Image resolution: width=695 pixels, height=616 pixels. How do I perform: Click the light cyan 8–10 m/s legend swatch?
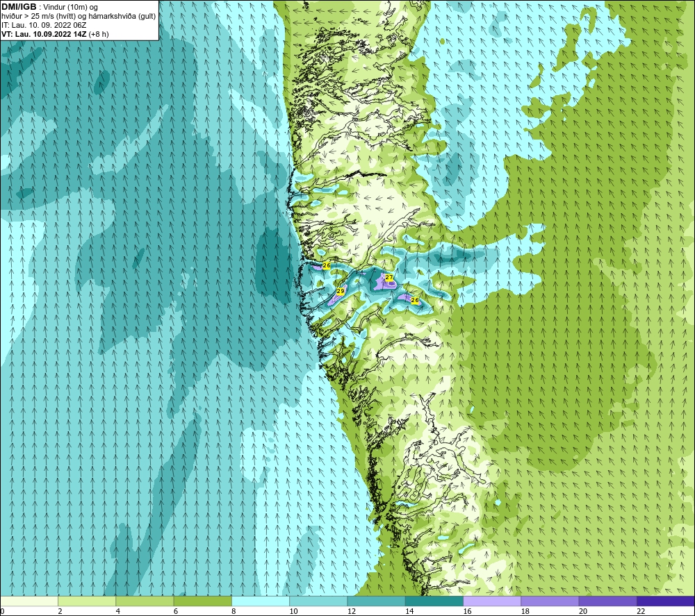[261, 601]
